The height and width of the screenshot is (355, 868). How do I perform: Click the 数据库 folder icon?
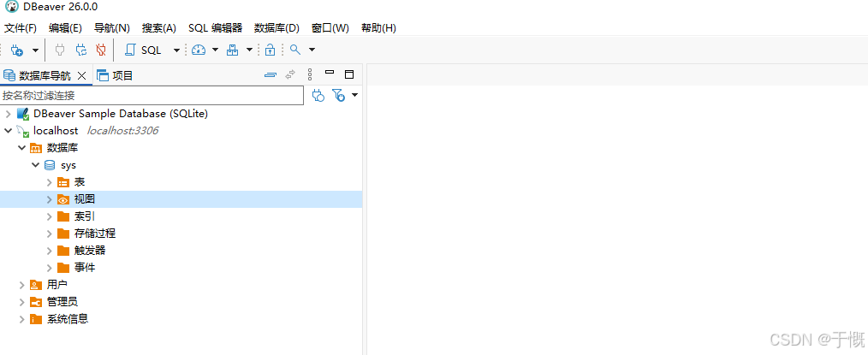click(36, 148)
